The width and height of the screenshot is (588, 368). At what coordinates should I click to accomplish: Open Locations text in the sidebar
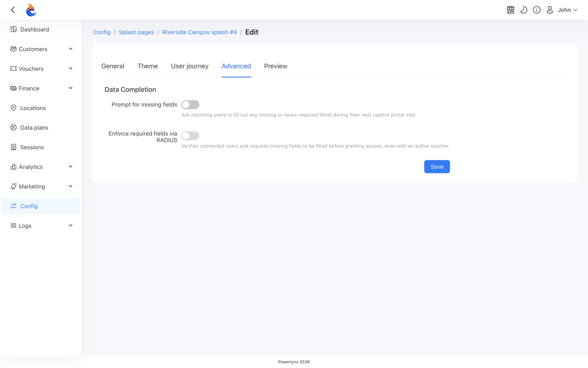(x=33, y=108)
